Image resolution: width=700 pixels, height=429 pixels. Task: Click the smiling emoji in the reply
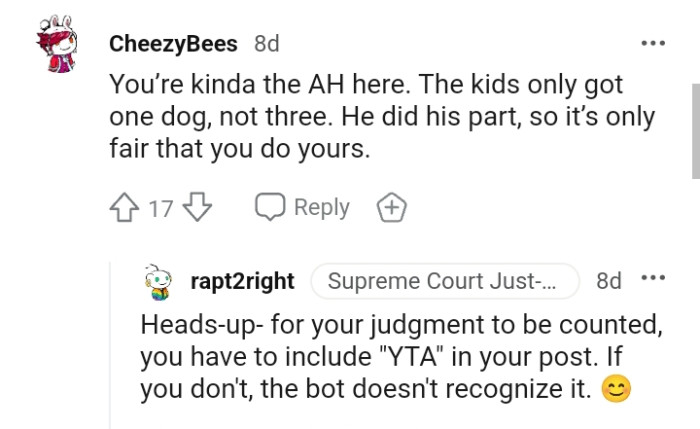[618, 388]
